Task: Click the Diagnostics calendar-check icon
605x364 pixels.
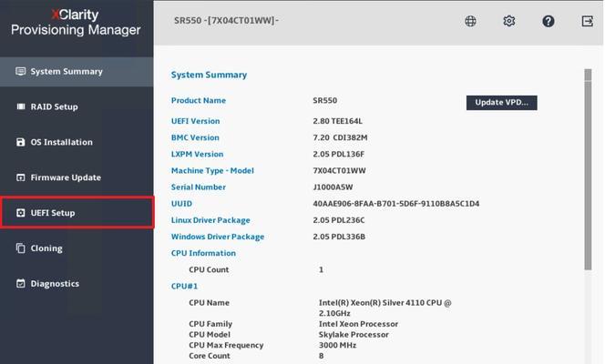Action: coord(20,284)
